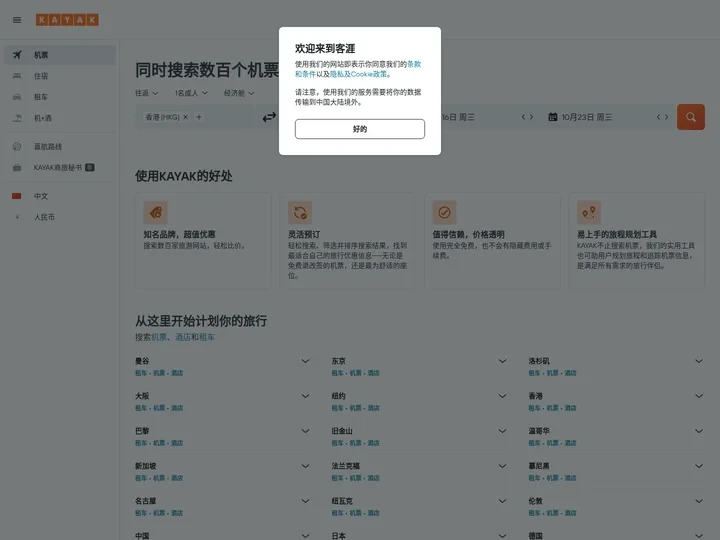The height and width of the screenshot is (540, 720).
Task: Click the car icon next to 租车
Action: coord(17,97)
